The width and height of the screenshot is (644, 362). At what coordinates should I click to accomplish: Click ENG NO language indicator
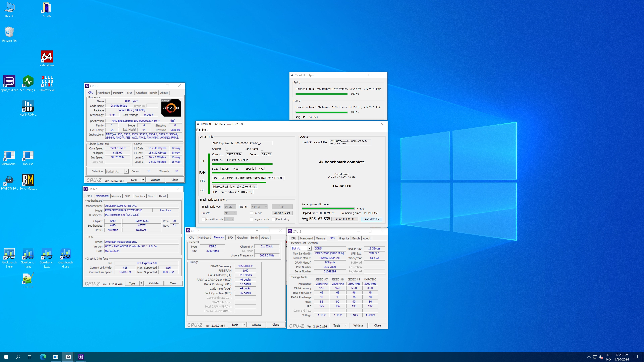pos(608,357)
